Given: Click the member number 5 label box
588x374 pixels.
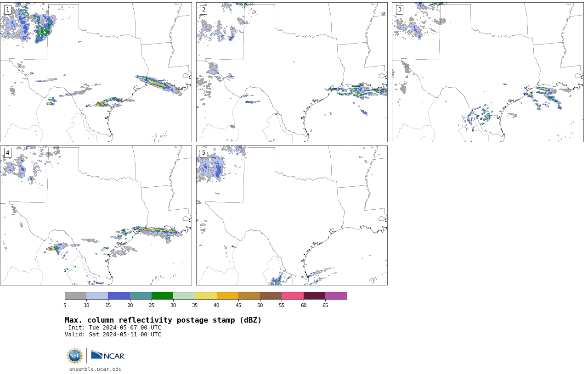Looking at the screenshot, I should 204,153.
